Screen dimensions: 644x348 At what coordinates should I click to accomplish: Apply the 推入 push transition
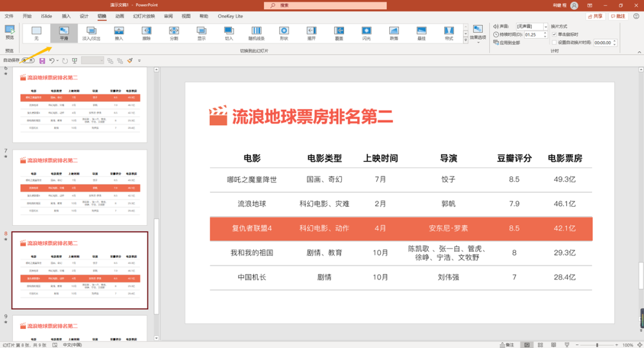point(119,33)
